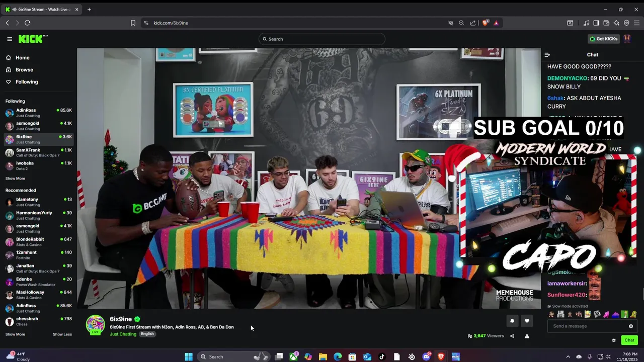The image size is (644, 362).
Task: Collapse Recommended list with Show Less
Action: (x=62, y=334)
